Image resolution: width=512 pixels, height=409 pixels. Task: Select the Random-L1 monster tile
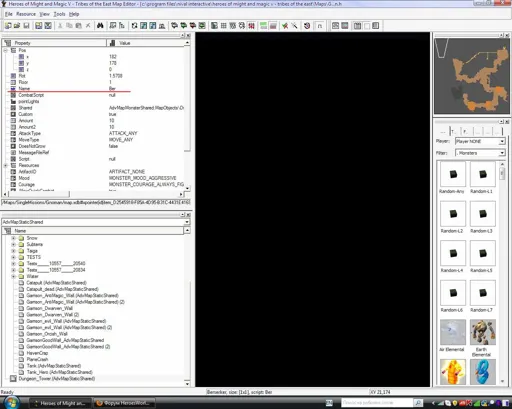coord(483,174)
